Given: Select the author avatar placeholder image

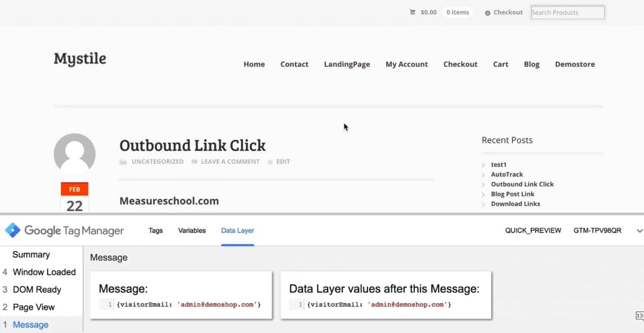Looking at the screenshot, I should (x=75, y=153).
